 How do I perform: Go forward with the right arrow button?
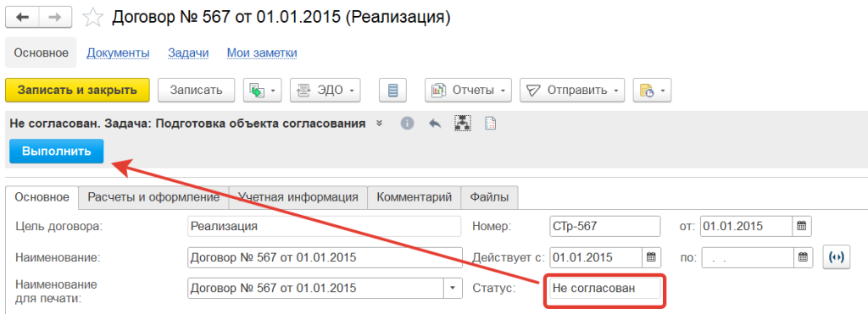56,18
